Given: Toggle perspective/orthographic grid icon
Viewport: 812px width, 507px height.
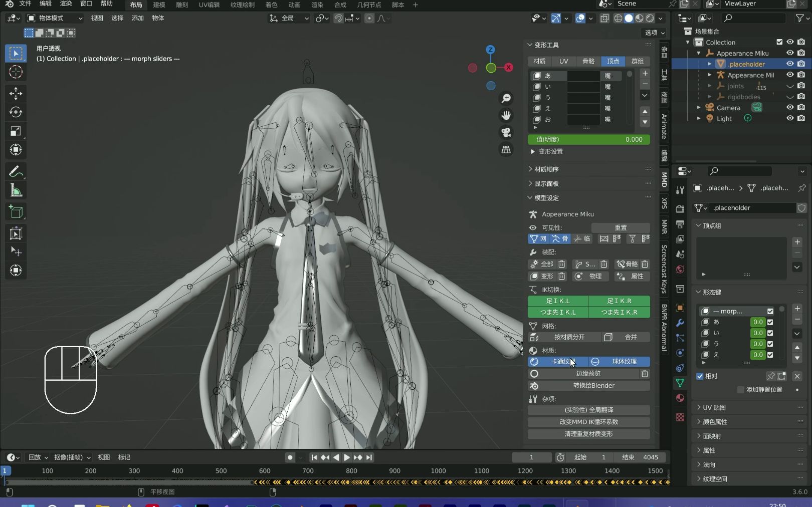Looking at the screenshot, I should [x=506, y=150].
